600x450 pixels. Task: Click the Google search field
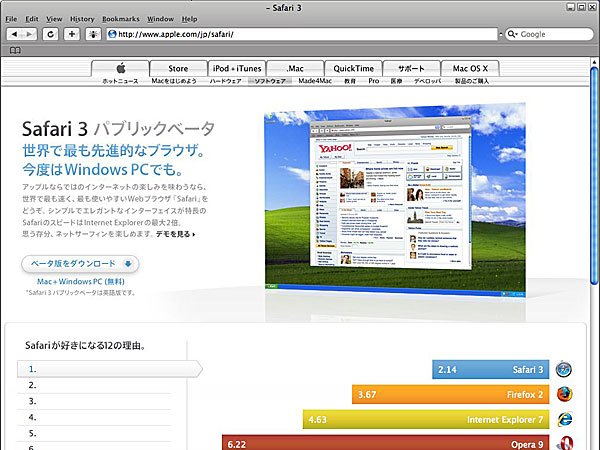point(549,34)
